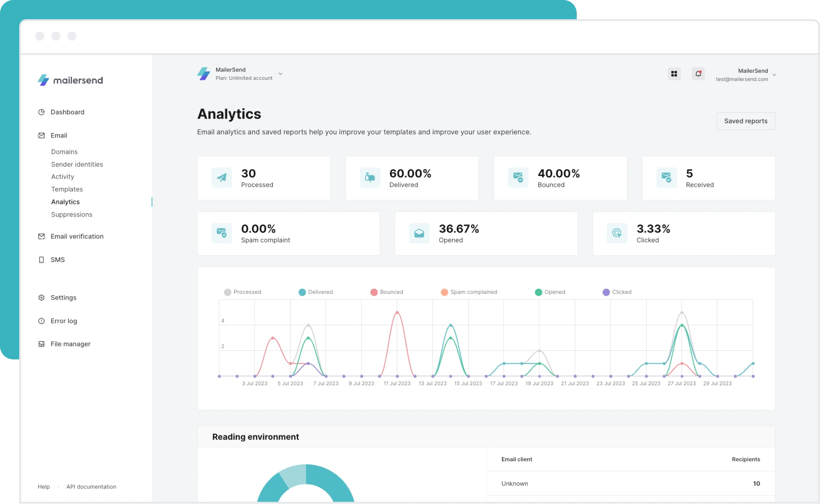
Task: Toggle the Processed series in chart legend
Action: [x=242, y=292]
